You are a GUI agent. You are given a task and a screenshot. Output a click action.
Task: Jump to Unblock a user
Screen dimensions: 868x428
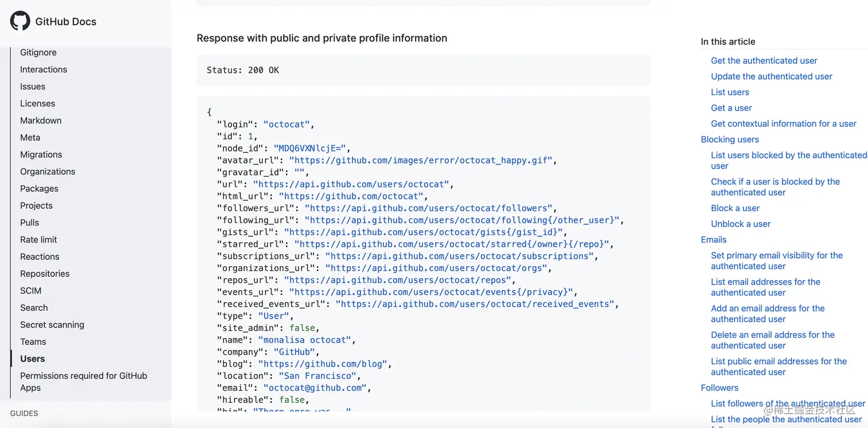[741, 224]
